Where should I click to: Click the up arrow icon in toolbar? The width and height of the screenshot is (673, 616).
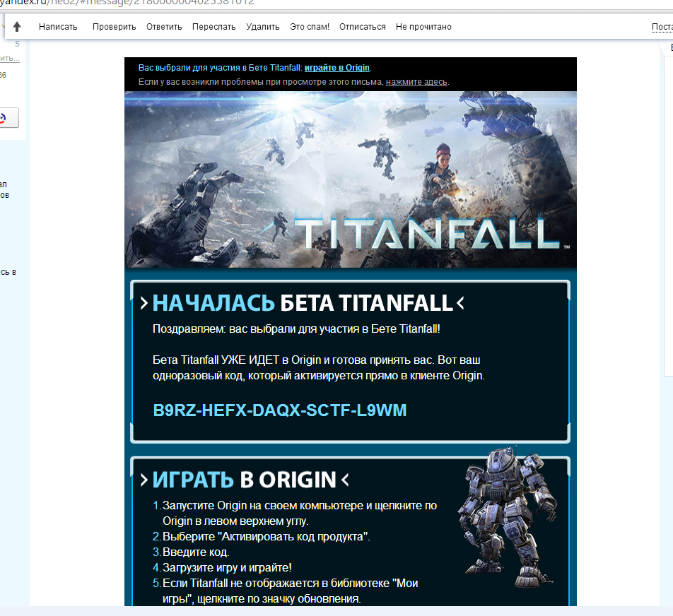coord(17,27)
